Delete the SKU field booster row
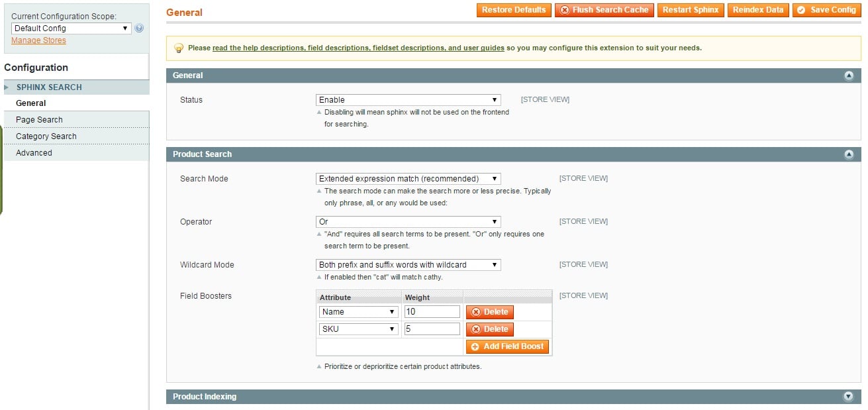This screenshot has height=410, width=868. pos(489,329)
